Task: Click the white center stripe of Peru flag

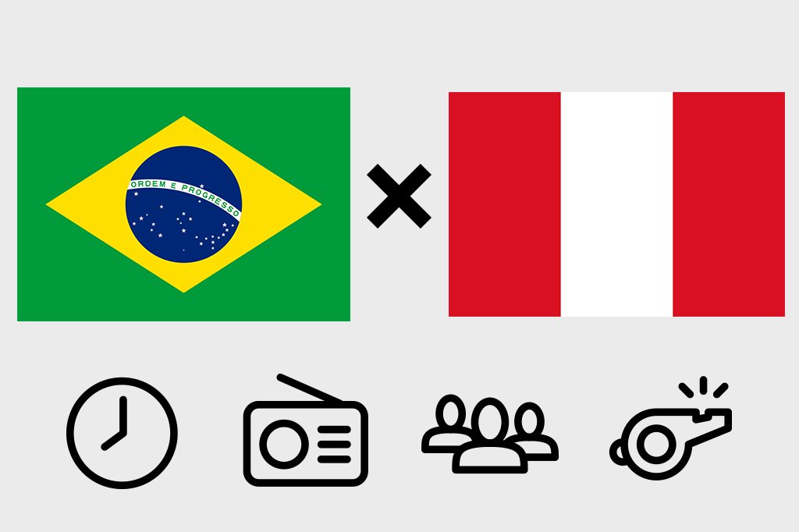Action: [616, 204]
